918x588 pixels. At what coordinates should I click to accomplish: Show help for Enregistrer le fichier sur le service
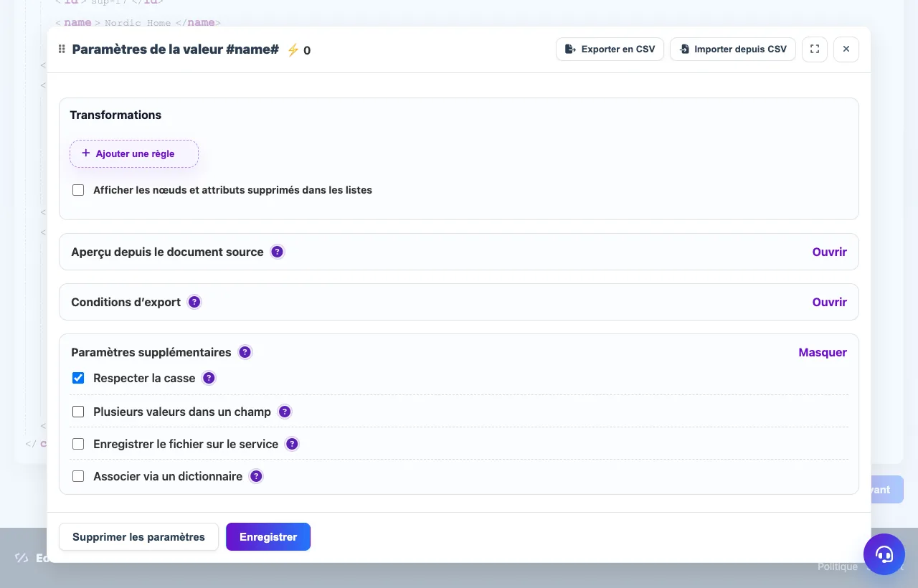point(292,444)
